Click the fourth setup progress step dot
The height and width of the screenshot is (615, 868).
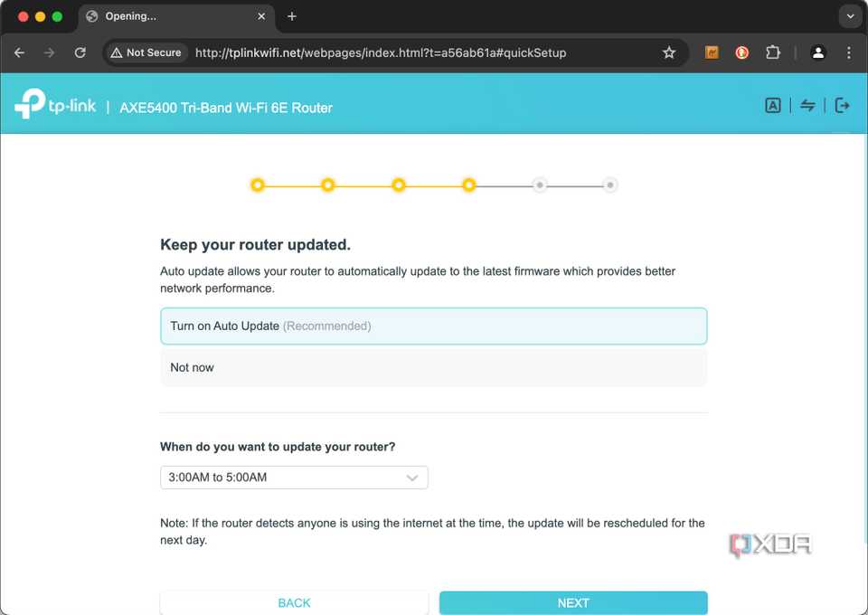click(469, 184)
